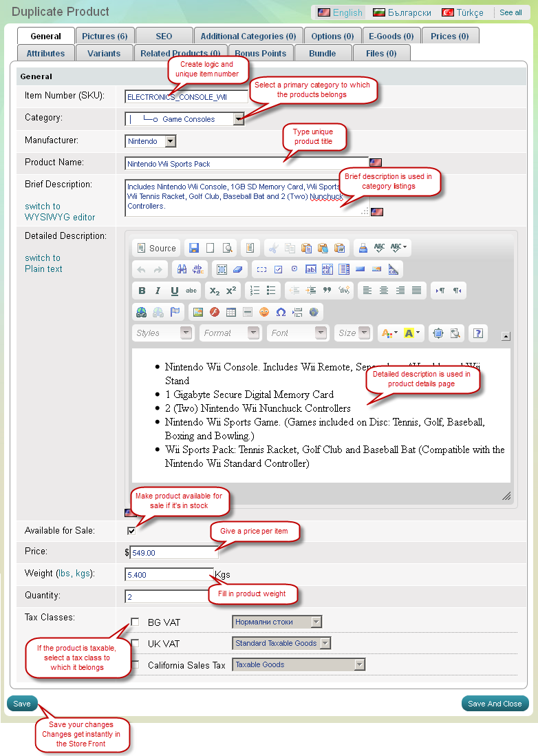Click the Print icon in the editor toolbar
The width and height of the screenshot is (538, 756).
pyautogui.click(x=362, y=249)
